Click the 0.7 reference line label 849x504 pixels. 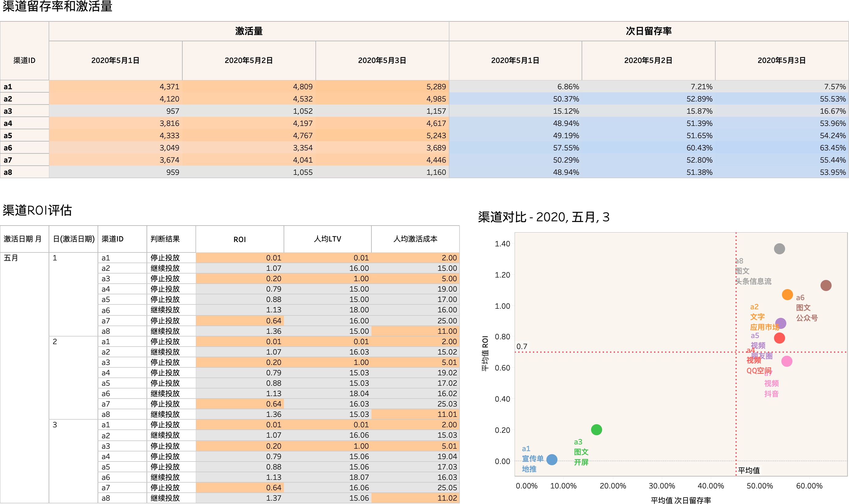click(522, 346)
